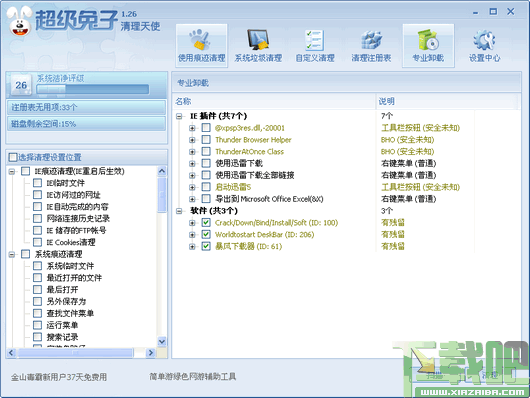Uncheck Crack/Down/Bind/Install/Soft checkbox

tap(206, 223)
